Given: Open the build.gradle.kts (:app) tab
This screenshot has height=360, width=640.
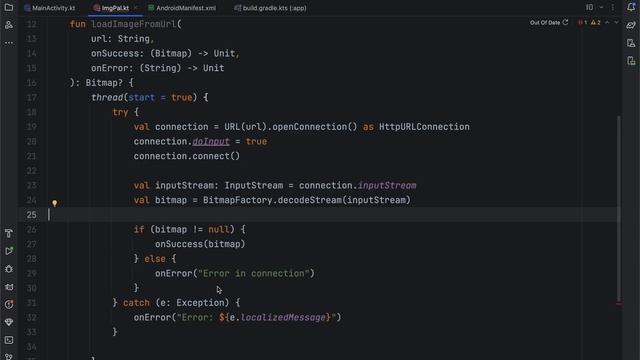Looking at the screenshot, I should 270,8.
